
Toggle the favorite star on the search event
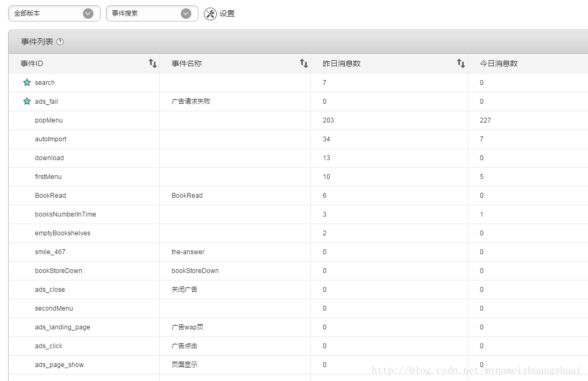(x=27, y=82)
